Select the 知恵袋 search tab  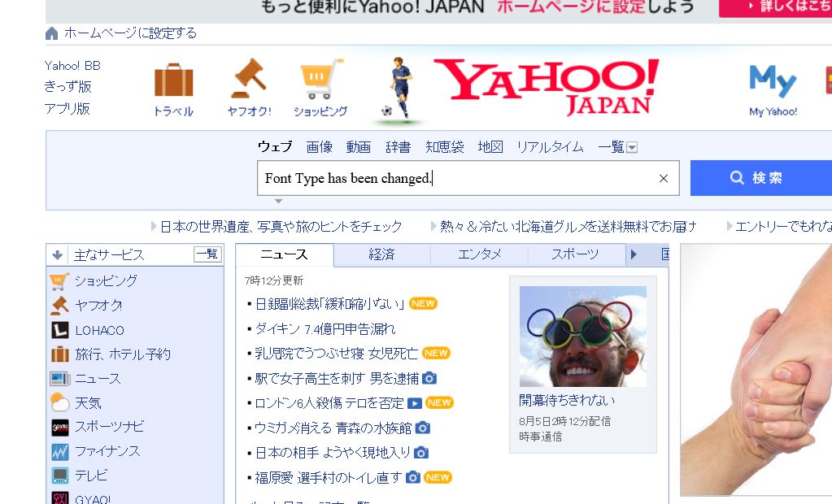click(445, 147)
